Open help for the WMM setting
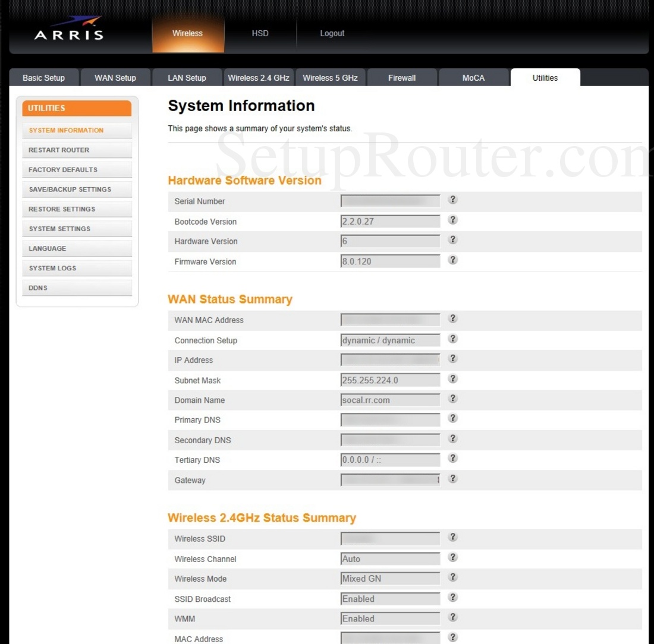 452,617
